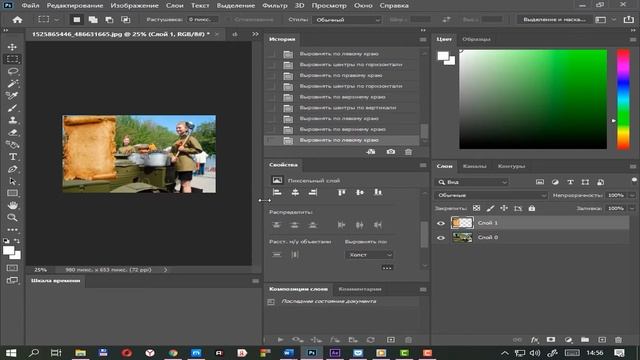Select the Horizontal Type tool

pyautogui.click(x=12, y=157)
